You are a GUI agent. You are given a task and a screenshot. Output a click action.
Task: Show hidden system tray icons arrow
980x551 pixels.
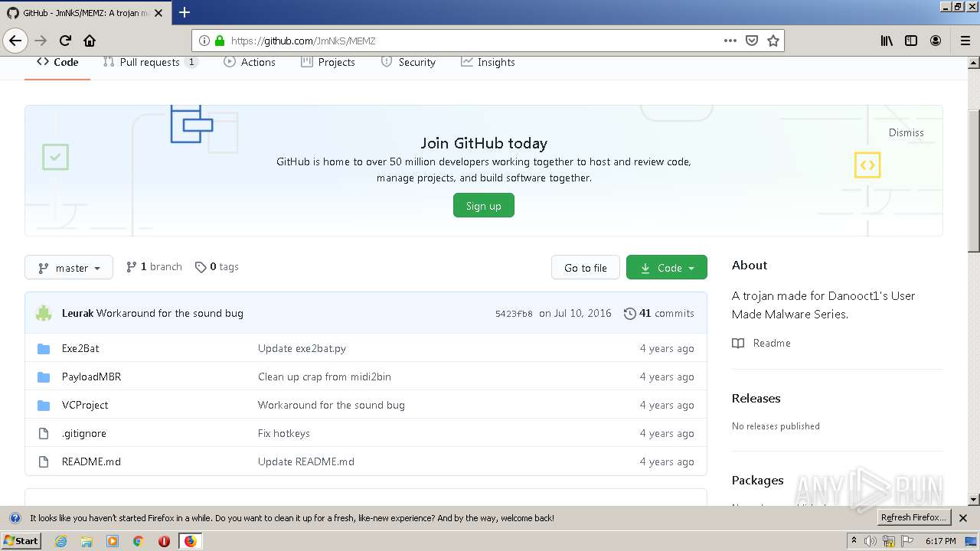pos(854,541)
